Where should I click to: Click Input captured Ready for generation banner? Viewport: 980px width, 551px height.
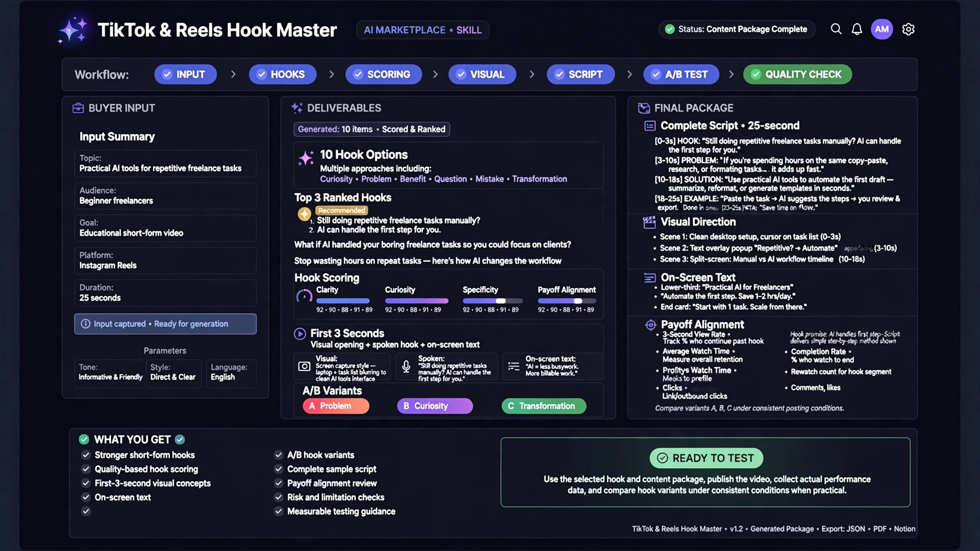(166, 324)
